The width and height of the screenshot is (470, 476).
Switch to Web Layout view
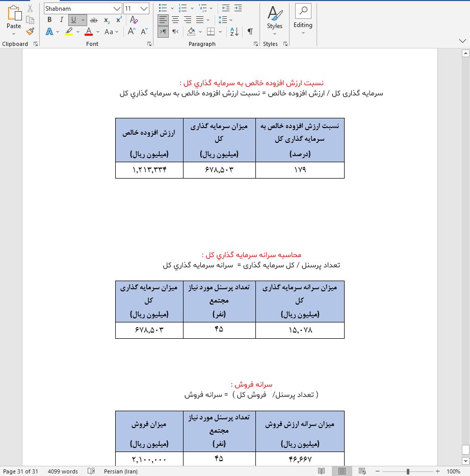tap(362, 471)
